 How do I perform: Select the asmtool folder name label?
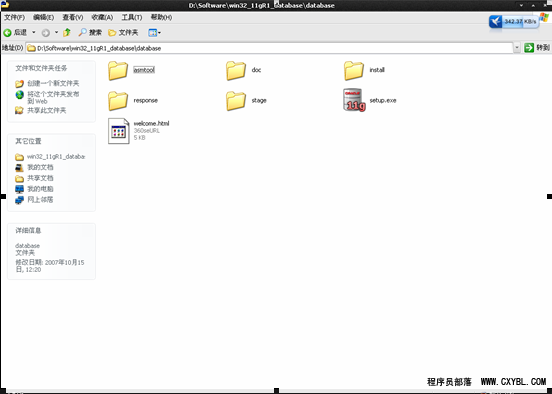tap(144, 70)
